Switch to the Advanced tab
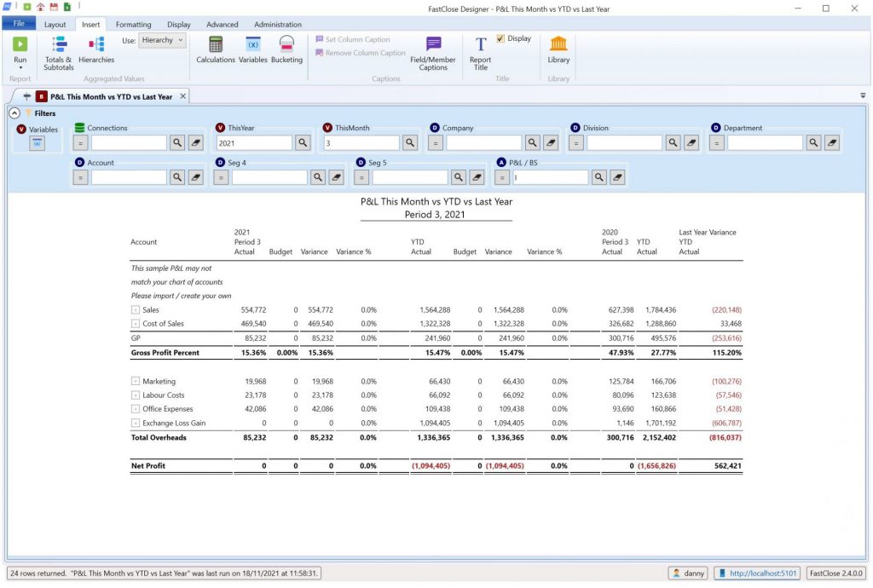This screenshot has height=588, width=873. click(x=223, y=25)
